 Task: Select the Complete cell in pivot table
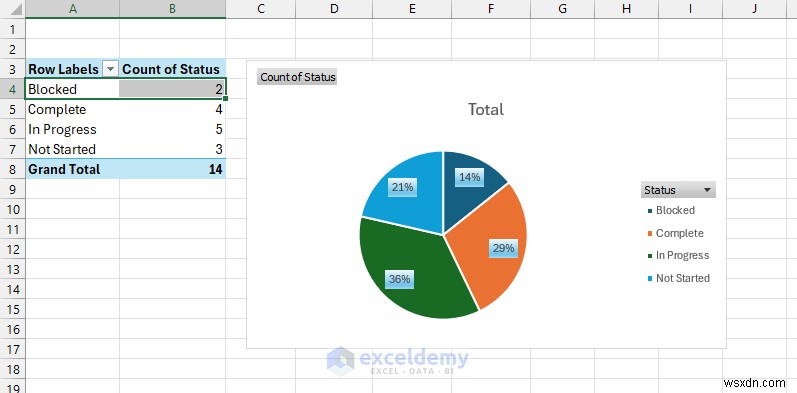coord(73,109)
